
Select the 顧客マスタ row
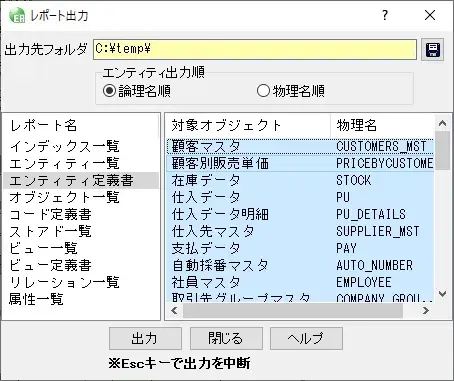(300, 146)
